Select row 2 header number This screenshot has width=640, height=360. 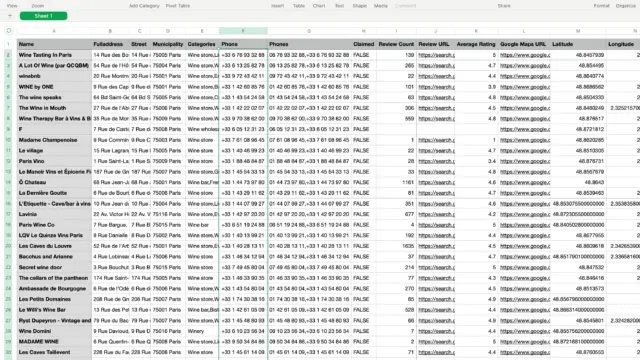8,55
